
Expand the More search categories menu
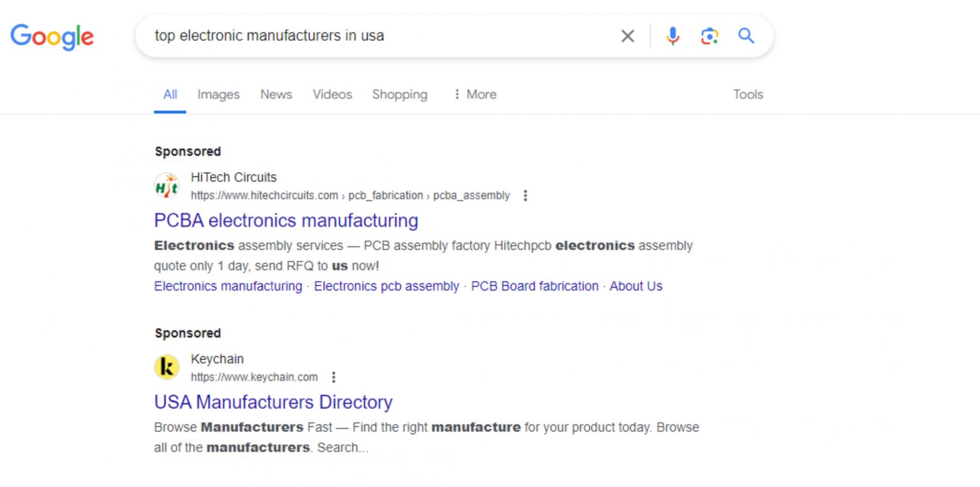(475, 94)
